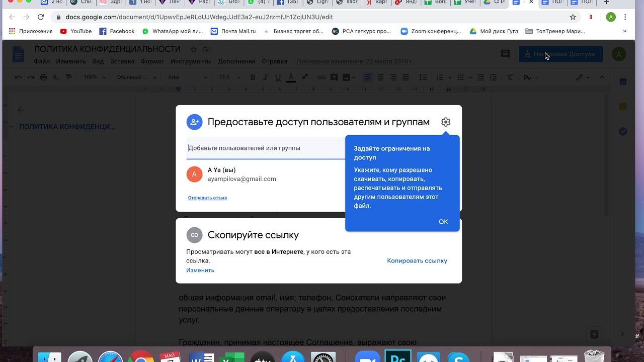Open the 100% zoom dropdown
644x362 pixels.
click(95, 77)
